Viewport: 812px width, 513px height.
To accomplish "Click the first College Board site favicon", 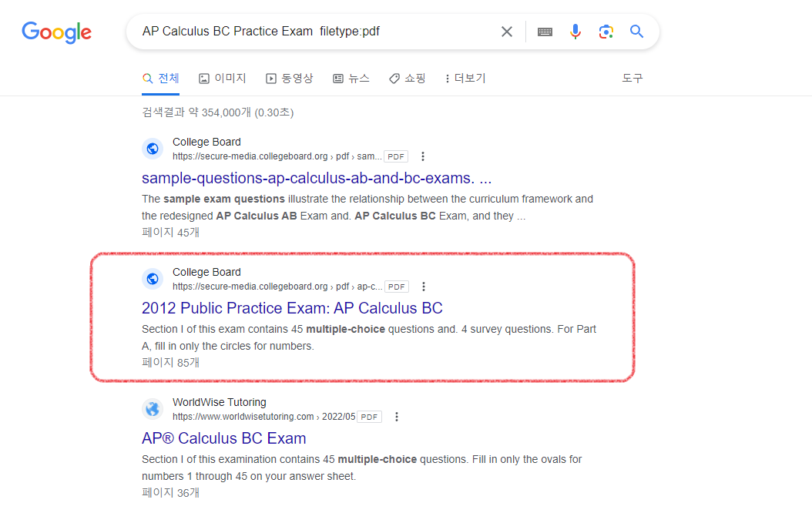I will tap(153, 149).
